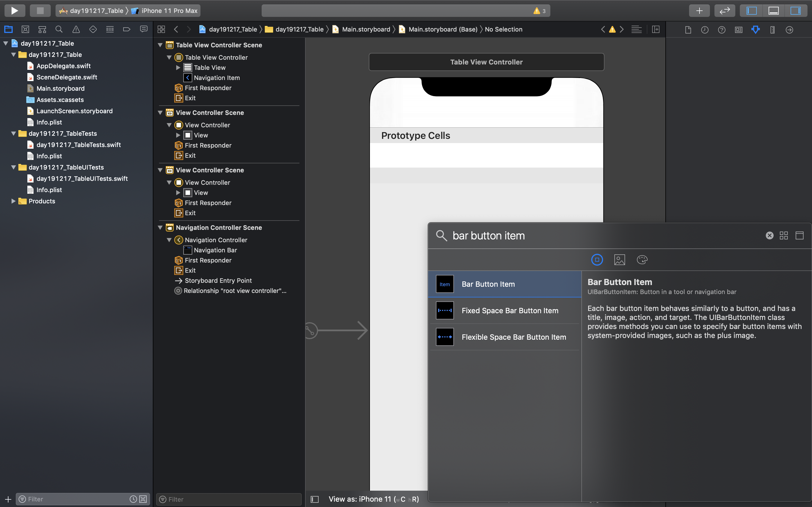The width and height of the screenshot is (812, 507).
Task: Expand the Table View outline item
Action: (x=178, y=68)
